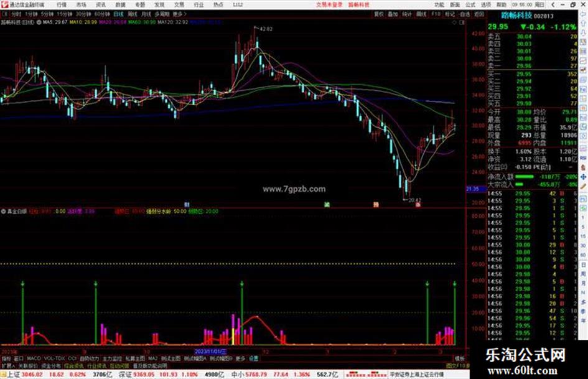Open the 关联报价 (related quotes) tab
The height and width of the screenshot is (379, 588).
(28, 365)
